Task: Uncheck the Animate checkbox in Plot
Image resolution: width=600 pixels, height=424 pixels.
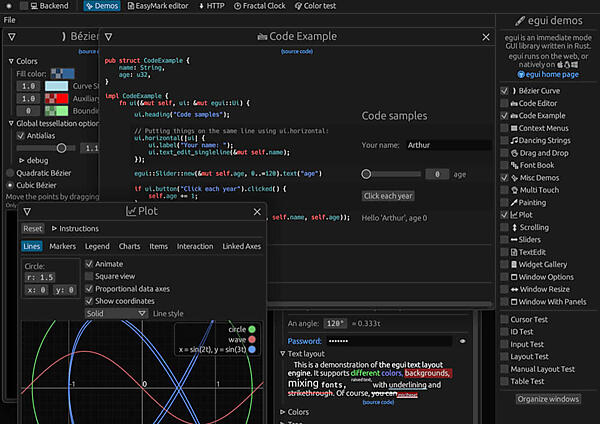Action: [88, 264]
